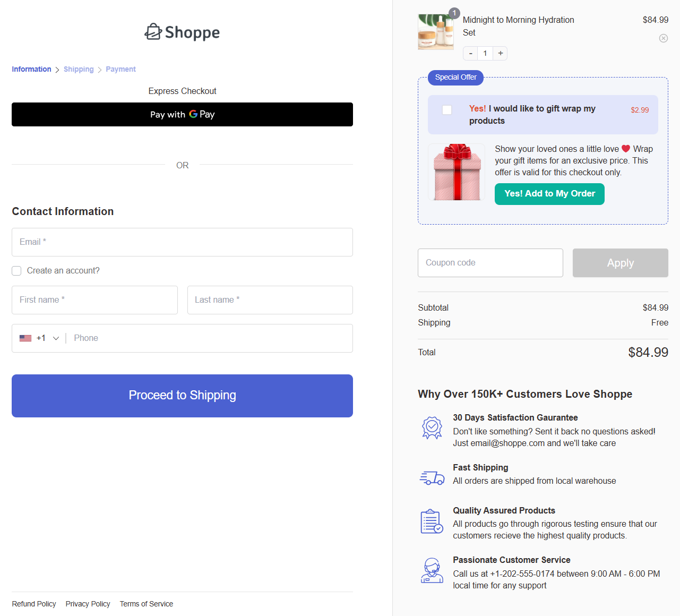
Task: Open Privacy Policy link
Action: point(88,604)
